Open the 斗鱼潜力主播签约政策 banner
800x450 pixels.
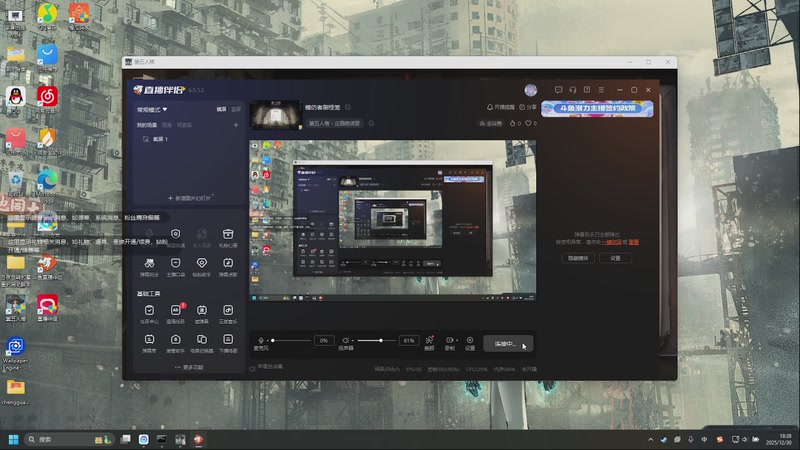tap(597, 109)
